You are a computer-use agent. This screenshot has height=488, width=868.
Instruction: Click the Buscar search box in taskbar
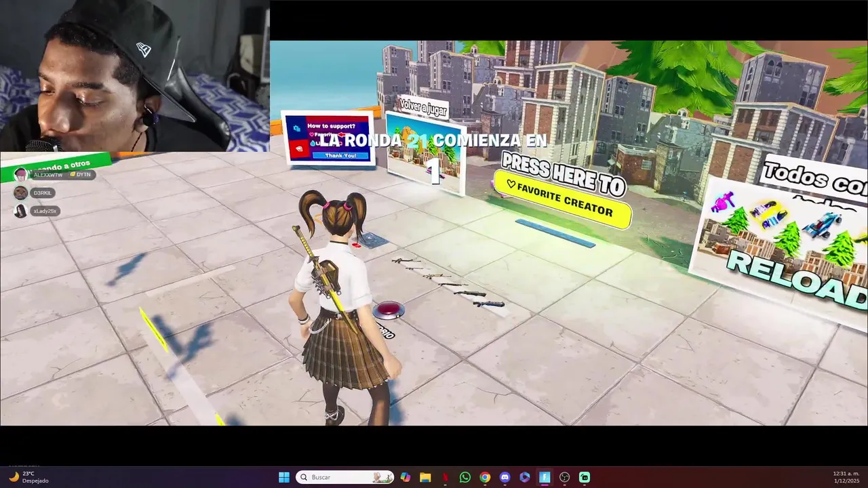pyautogui.click(x=345, y=477)
